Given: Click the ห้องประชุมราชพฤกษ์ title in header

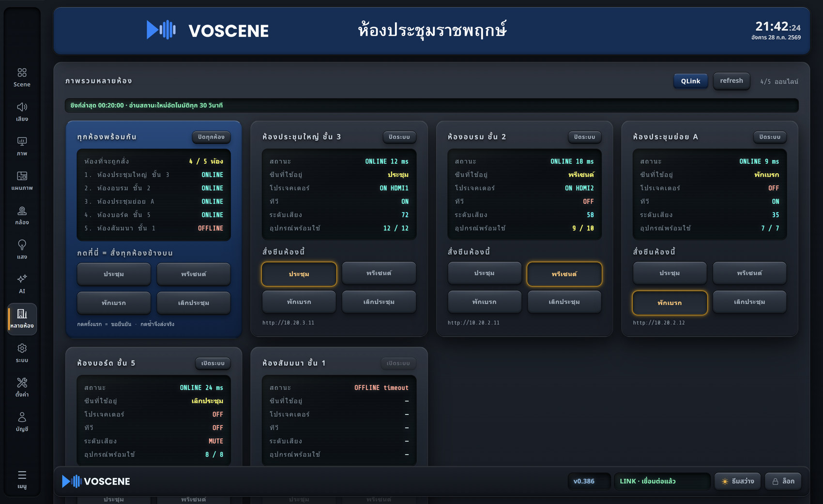Looking at the screenshot, I should [432, 30].
